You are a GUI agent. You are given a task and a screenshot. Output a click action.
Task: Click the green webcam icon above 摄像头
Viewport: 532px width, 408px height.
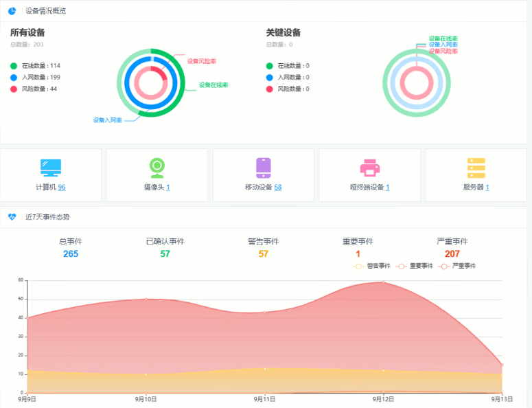pos(157,168)
